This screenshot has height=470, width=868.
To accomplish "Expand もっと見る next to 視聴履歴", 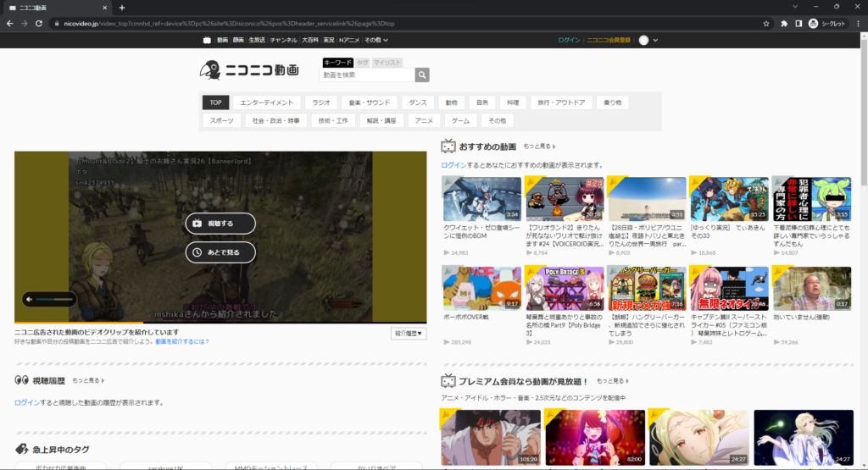I will 88,380.
